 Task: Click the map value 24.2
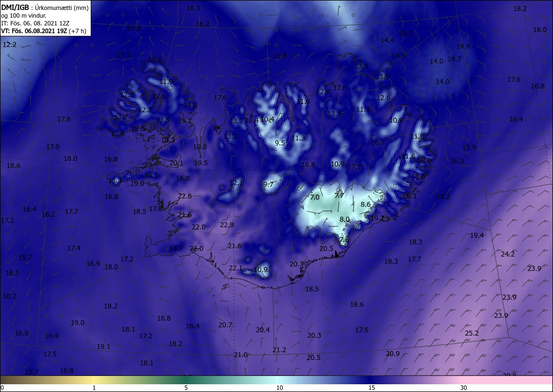[508, 254]
